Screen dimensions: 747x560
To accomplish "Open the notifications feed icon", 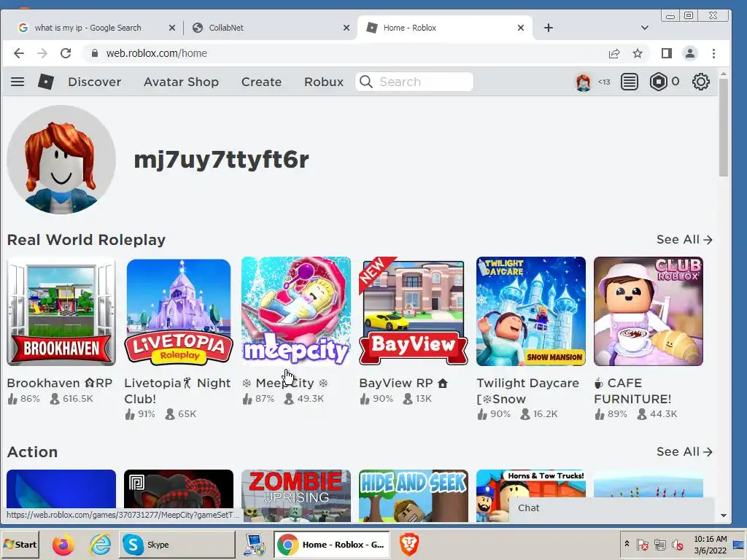I will click(630, 82).
